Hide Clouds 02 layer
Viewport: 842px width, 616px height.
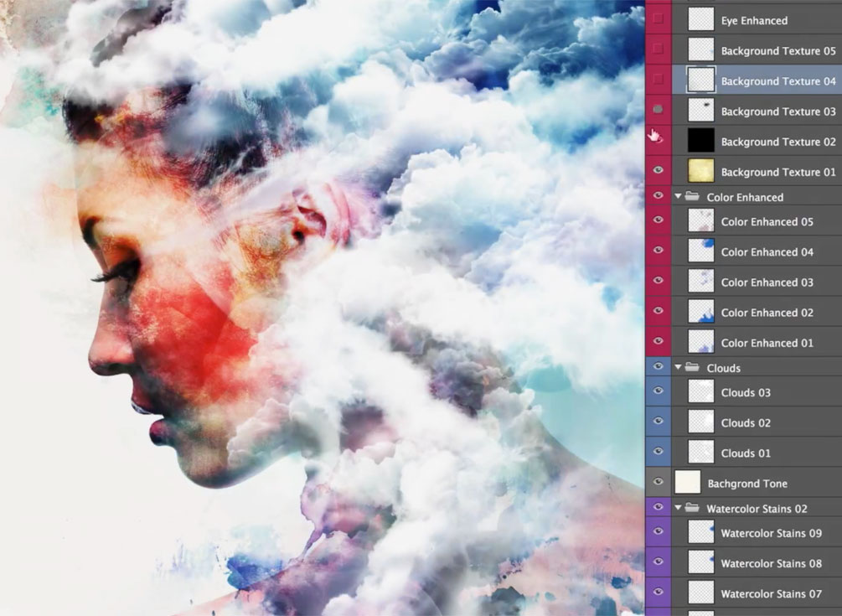pyautogui.click(x=658, y=421)
